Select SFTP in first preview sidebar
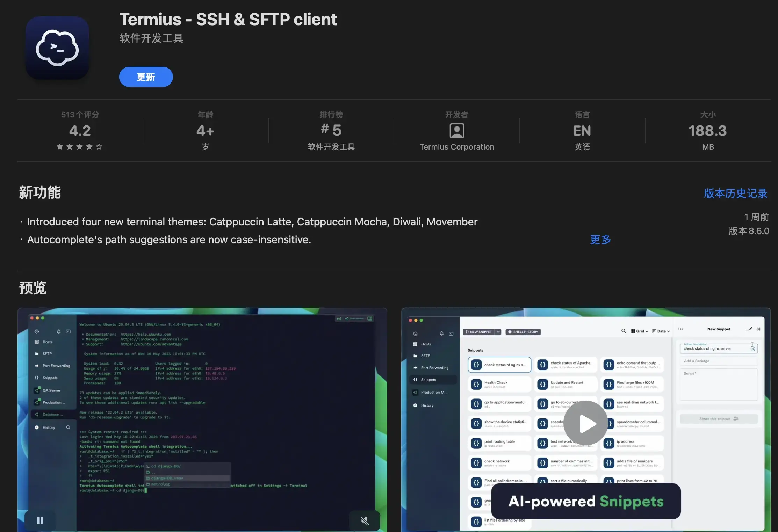This screenshot has height=532, width=778. [47, 354]
